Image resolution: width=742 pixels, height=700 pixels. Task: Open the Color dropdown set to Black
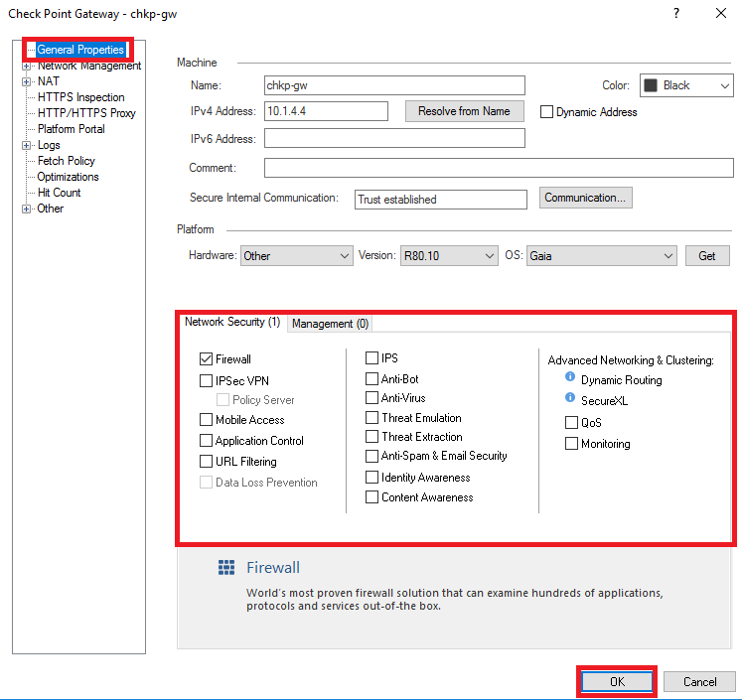click(x=686, y=85)
